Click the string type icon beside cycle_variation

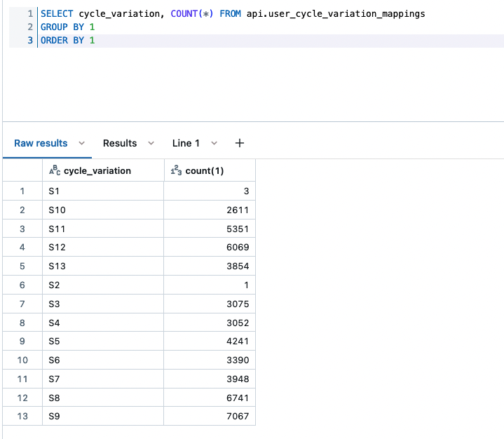pos(55,170)
